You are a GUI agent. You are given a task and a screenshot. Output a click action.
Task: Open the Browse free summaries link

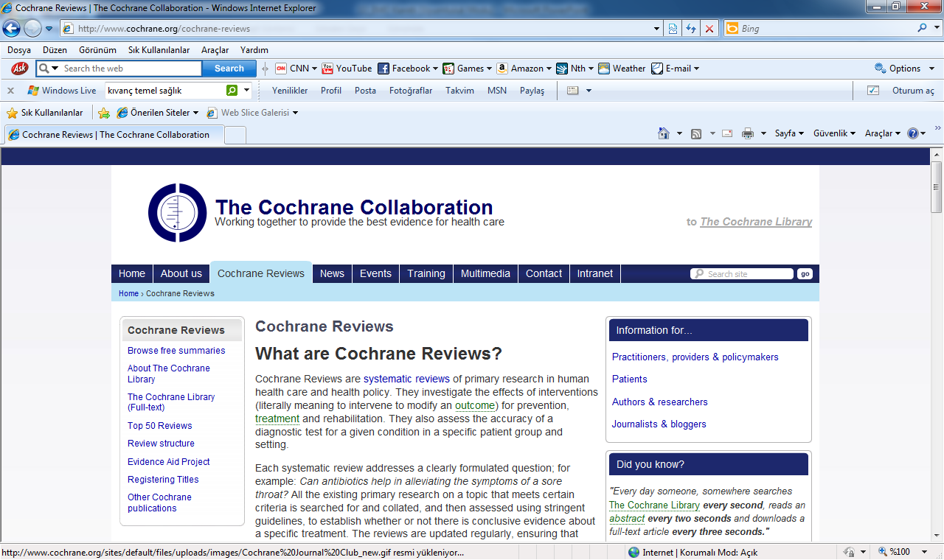[x=176, y=351]
